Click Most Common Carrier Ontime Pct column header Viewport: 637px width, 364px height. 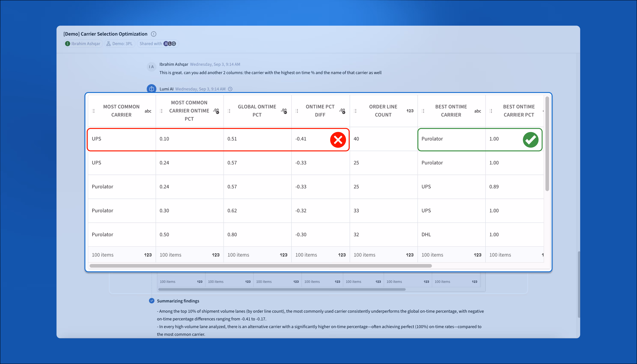[x=189, y=111]
